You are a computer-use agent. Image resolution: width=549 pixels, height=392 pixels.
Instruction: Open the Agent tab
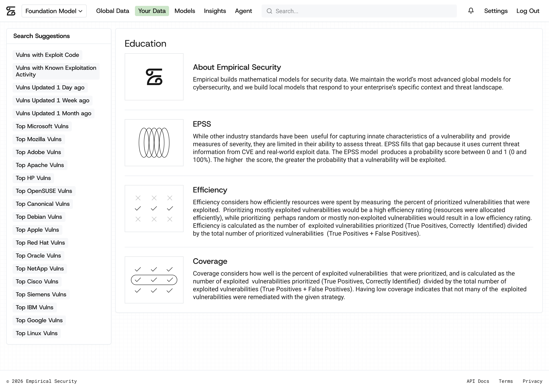(x=243, y=11)
